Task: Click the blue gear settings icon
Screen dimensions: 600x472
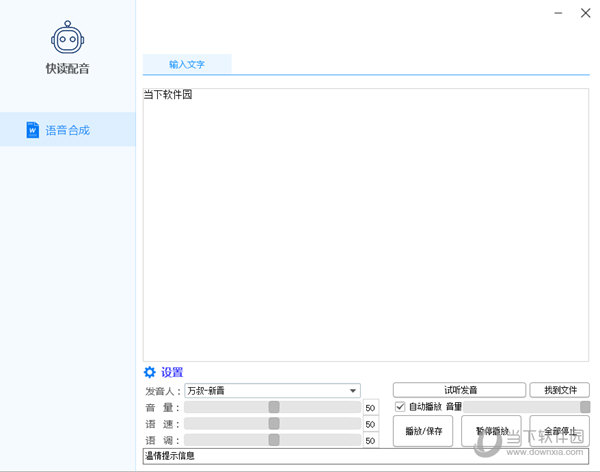Action: pyautogui.click(x=150, y=372)
